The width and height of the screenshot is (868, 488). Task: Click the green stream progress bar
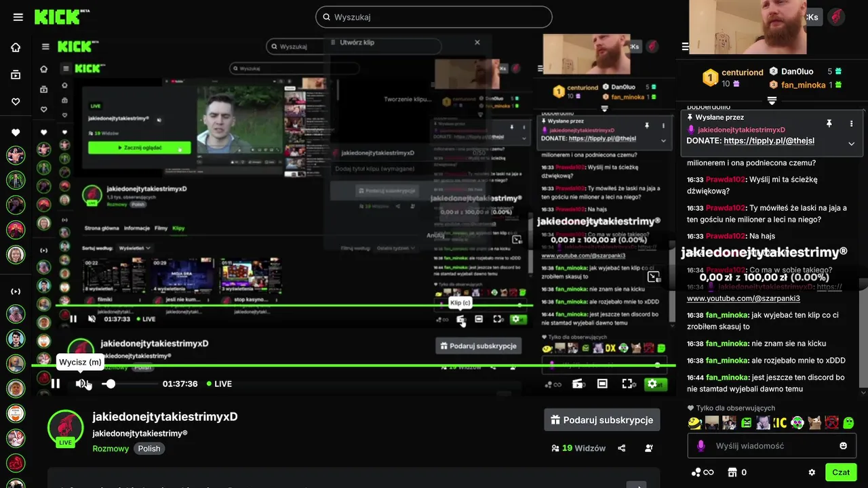tap(353, 366)
